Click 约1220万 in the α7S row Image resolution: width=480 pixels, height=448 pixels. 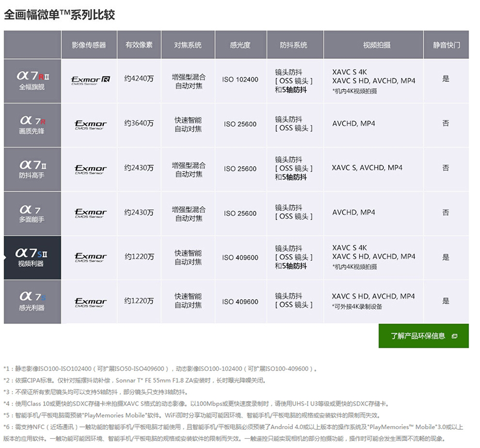139,301
